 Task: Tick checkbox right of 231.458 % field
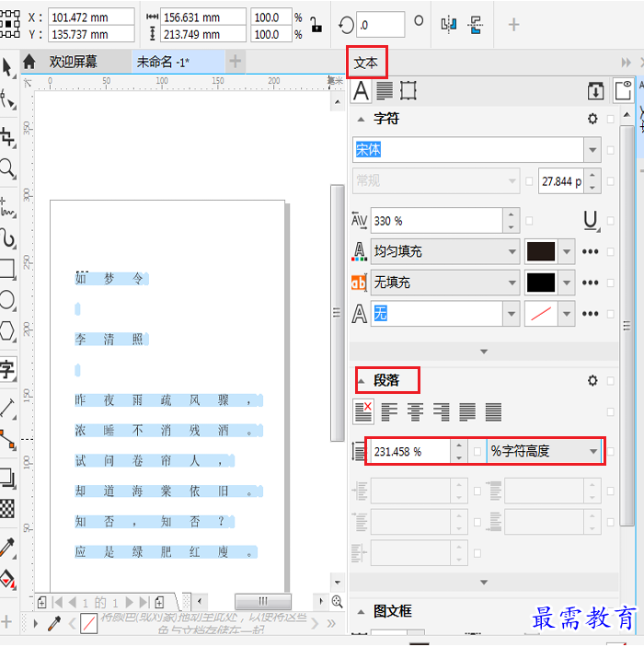(x=477, y=451)
